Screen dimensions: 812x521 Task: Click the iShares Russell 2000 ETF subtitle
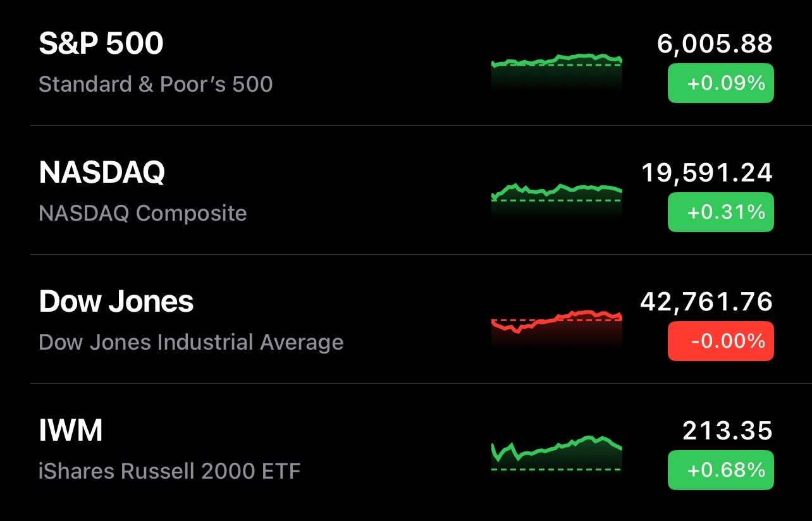coord(169,471)
